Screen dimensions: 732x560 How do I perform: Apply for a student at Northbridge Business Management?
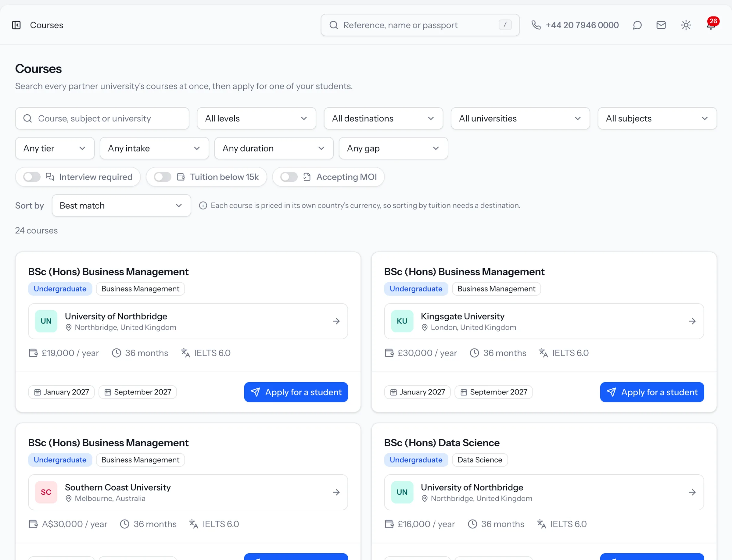[x=296, y=392]
